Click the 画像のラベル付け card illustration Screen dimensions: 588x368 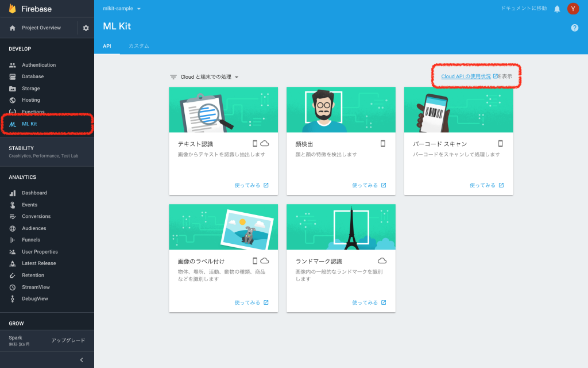click(223, 227)
